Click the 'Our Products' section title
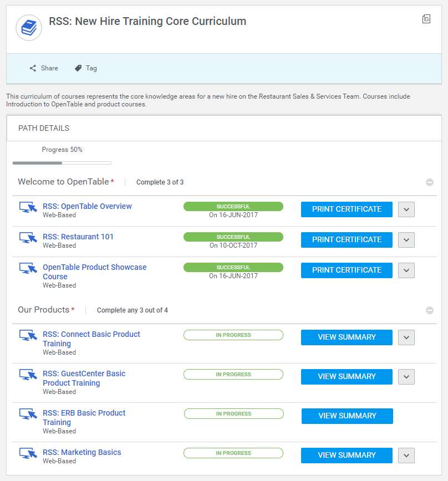Image resolution: width=448 pixels, height=481 pixels. tap(44, 310)
